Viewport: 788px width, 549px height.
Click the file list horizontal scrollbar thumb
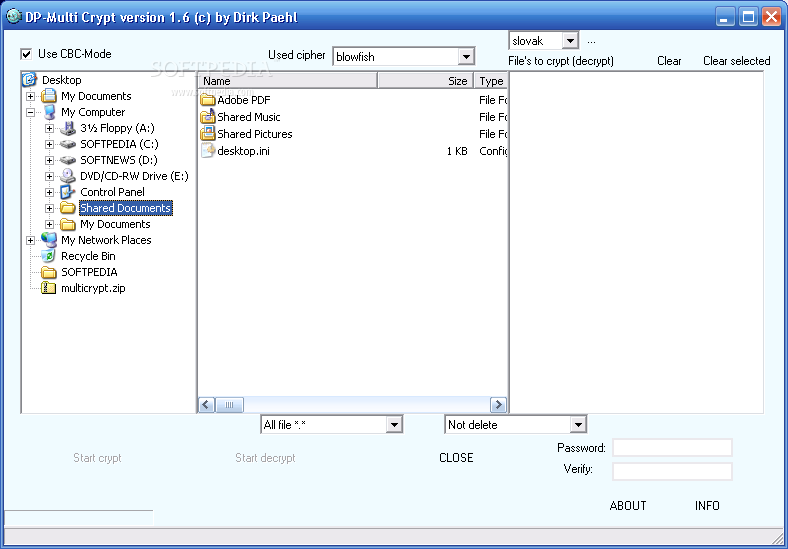tap(229, 405)
